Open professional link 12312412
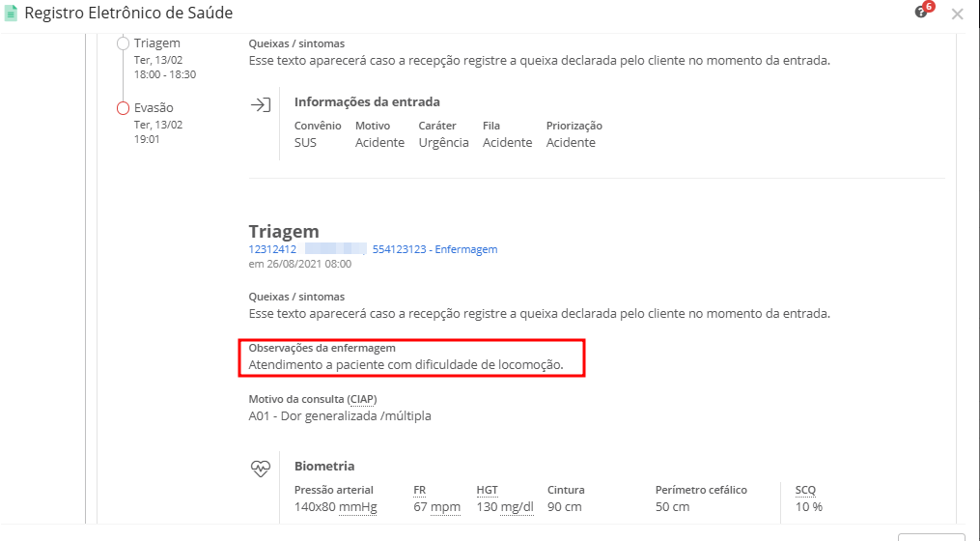The image size is (980, 541). pyautogui.click(x=272, y=249)
